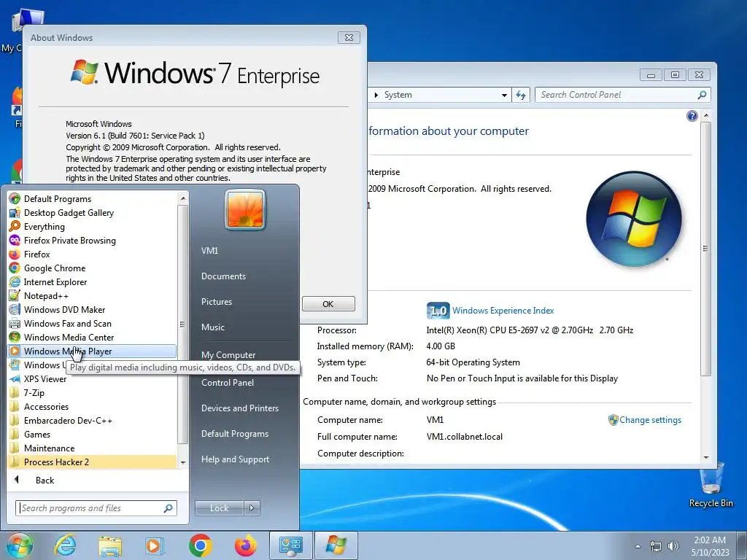Click the System breadcrumb in the address bar
The height and width of the screenshot is (560, 747).
tap(398, 95)
